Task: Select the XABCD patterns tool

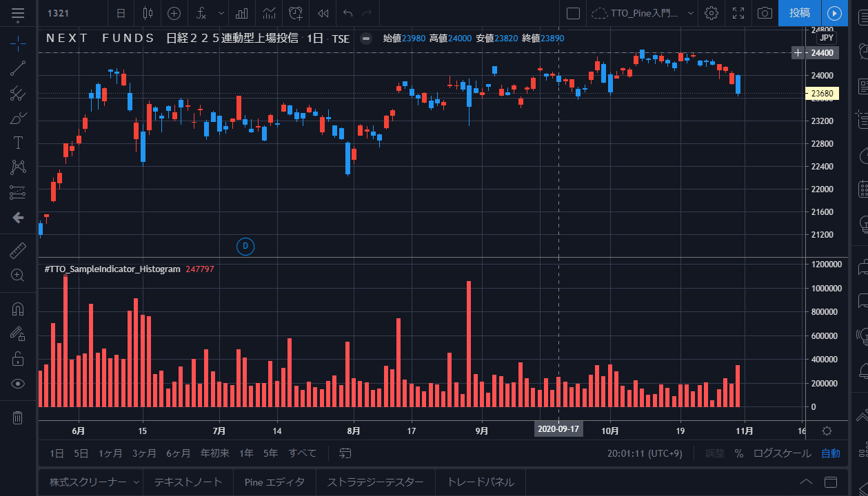Action: click(18, 167)
